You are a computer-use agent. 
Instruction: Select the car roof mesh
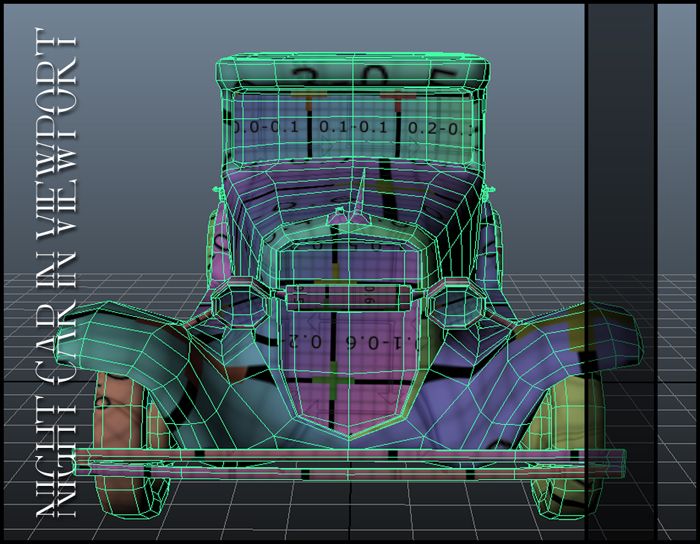click(x=352, y=71)
